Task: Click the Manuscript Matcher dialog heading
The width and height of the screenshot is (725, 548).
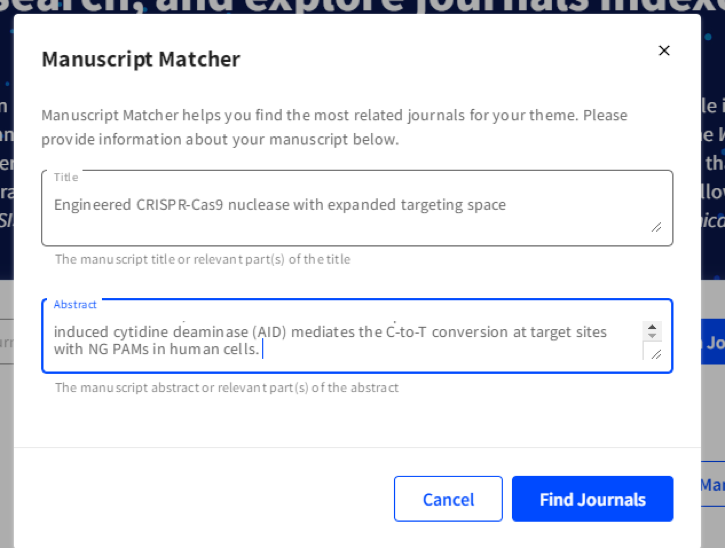Action: 141,59
